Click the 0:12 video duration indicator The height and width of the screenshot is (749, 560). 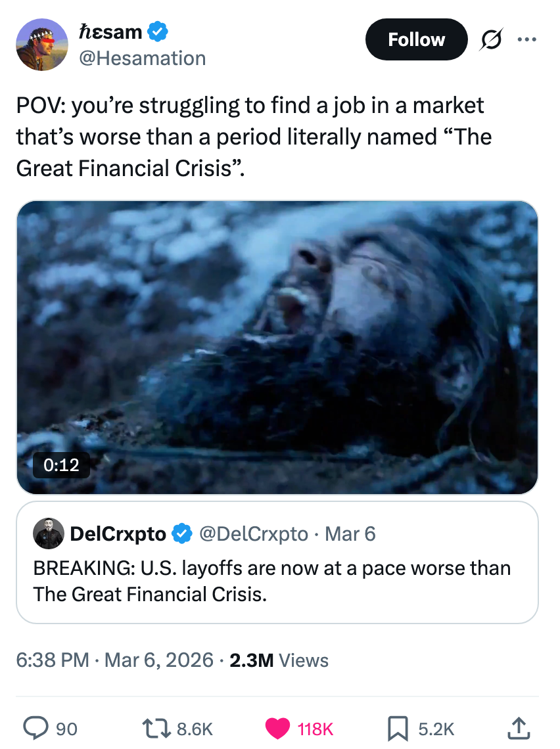[61, 466]
